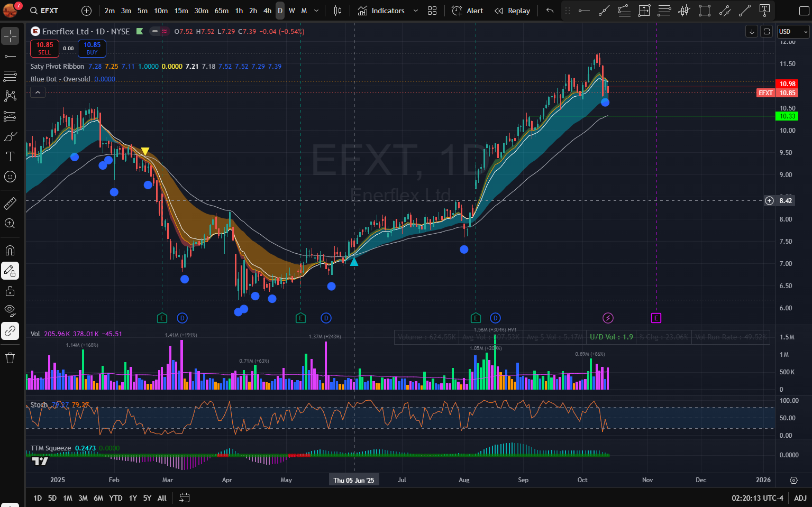812x507 pixels.
Task: Expand the timeframe interval dropdown chevron
Action: pos(316,11)
